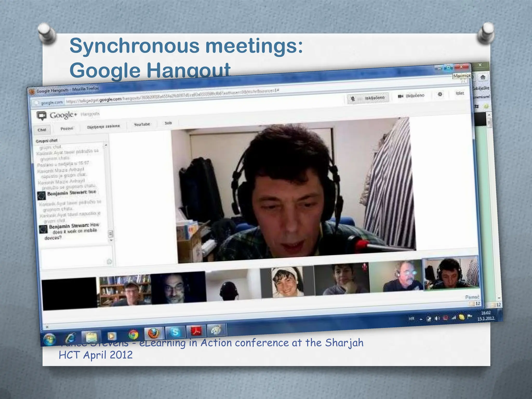Screen dimensions: 532x399
Task: Select the bearded man with glasses thumbnail
Action: [178, 288]
